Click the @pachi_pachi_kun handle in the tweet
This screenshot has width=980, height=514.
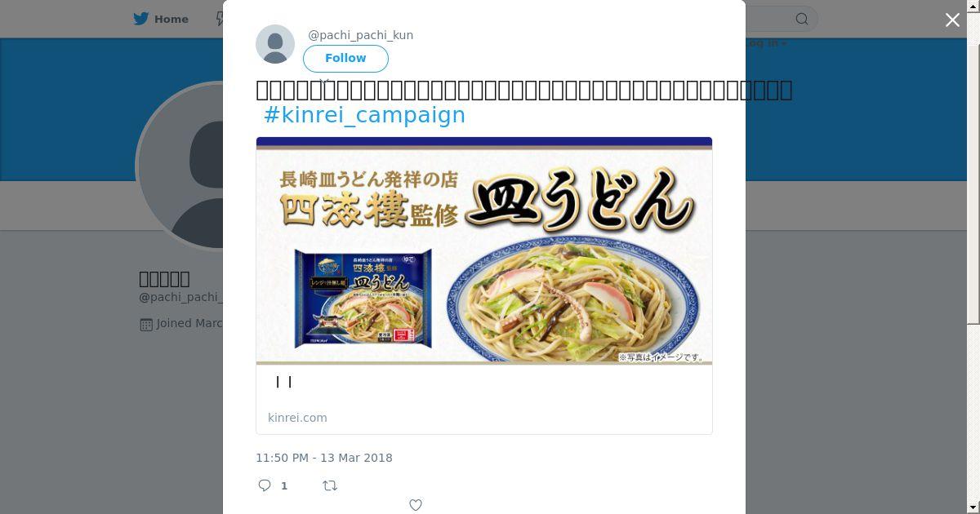360,35
